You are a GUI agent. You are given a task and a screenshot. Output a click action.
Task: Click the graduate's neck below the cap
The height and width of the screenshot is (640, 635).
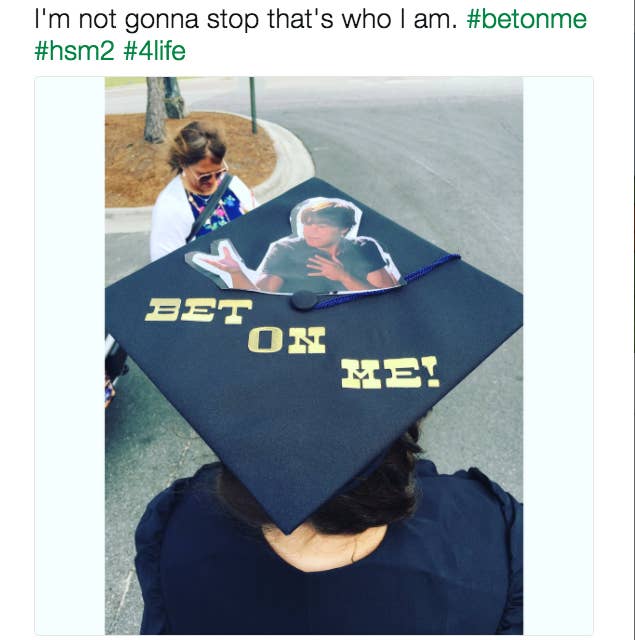coord(324,547)
